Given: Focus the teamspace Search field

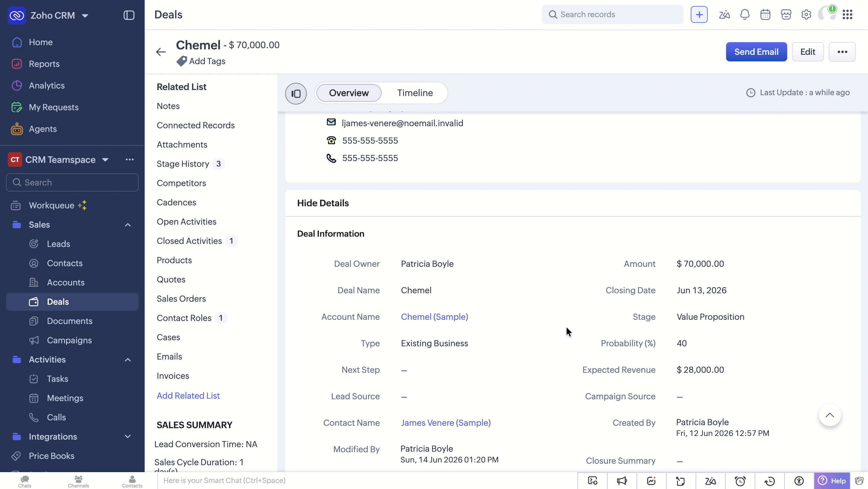Looking at the screenshot, I should 72,182.
